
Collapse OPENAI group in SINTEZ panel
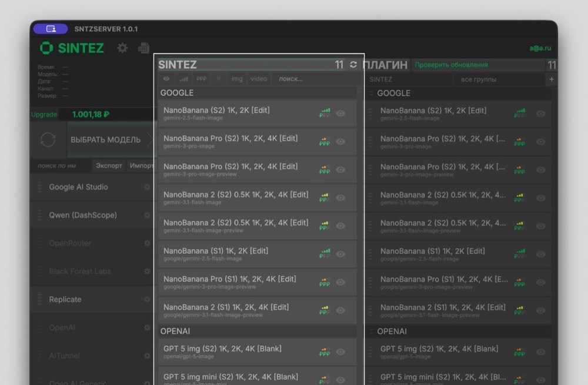(x=258, y=331)
